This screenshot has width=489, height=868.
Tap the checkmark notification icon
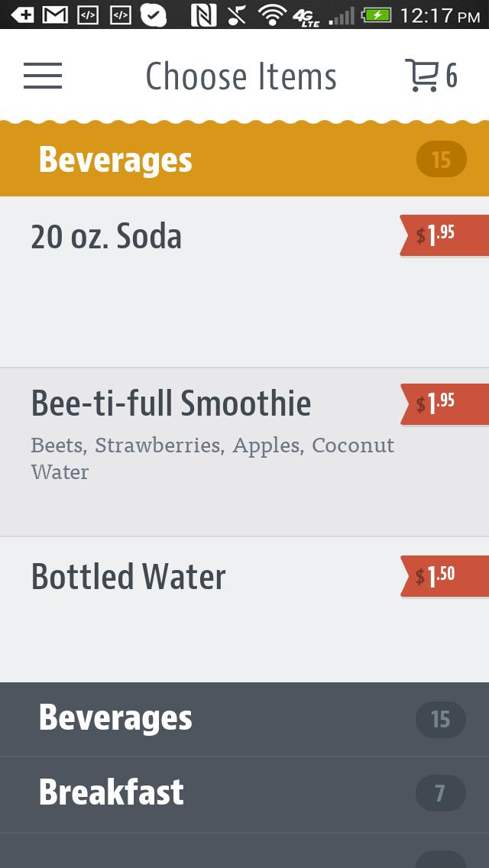(154, 15)
